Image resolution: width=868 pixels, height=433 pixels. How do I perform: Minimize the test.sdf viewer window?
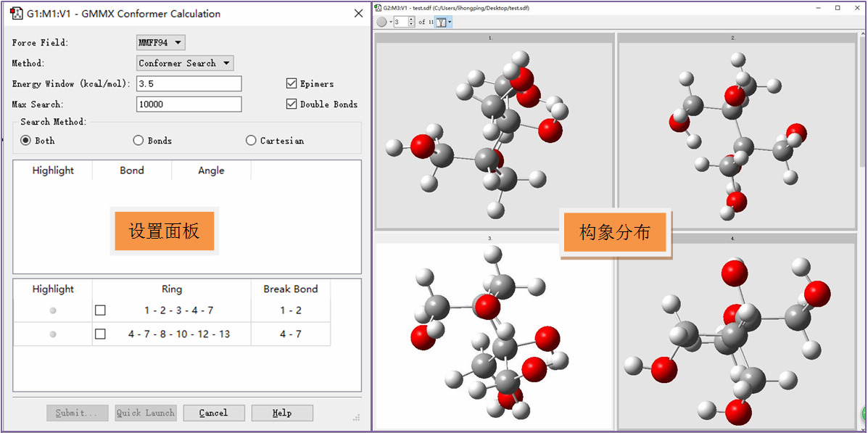pyautogui.click(x=817, y=7)
